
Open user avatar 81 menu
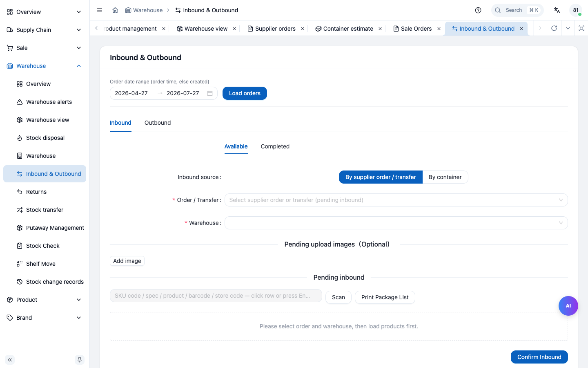click(576, 10)
